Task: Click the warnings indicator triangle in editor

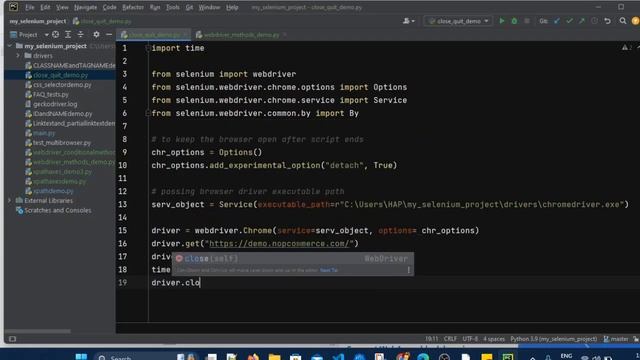Action: (625, 48)
